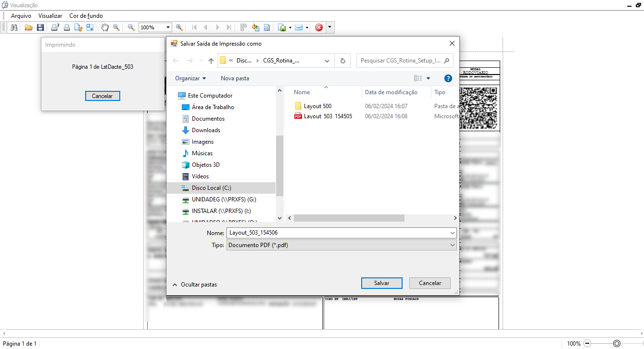Open the Nome filename history dropdown arrow
Viewport: 644px width, 349px height.
[452, 233]
